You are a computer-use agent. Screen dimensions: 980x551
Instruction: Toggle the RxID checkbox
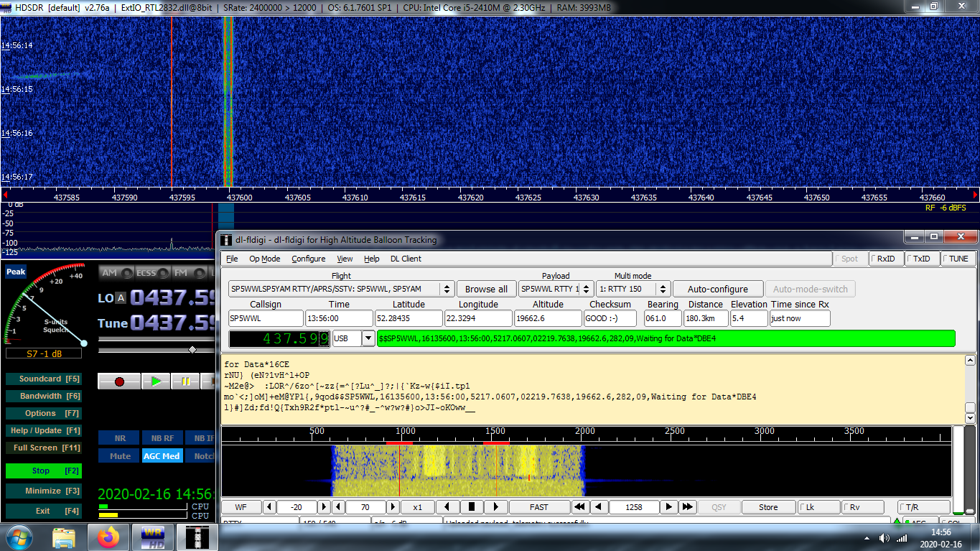tap(886, 259)
